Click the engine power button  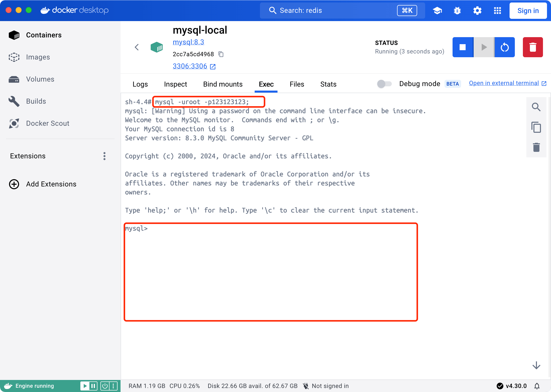pos(105,386)
